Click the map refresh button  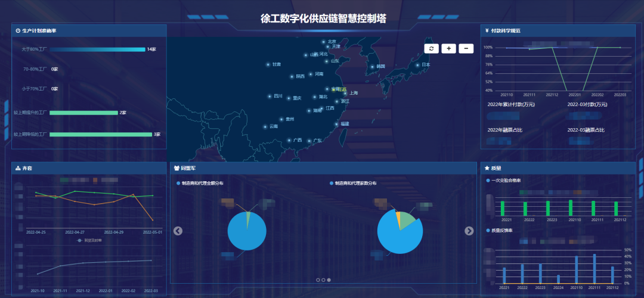click(x=431, y=48)
